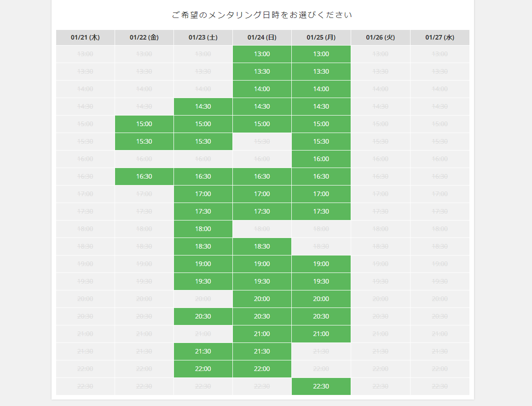Select the 13:00 slot on 01/24 (日)

[x=262, y=54]
